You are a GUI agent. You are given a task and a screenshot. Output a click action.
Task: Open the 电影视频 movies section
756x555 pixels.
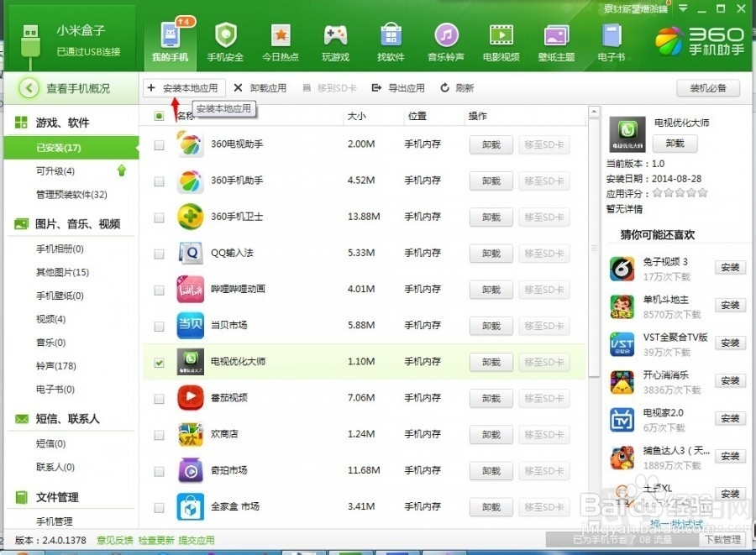pos(501,40)
